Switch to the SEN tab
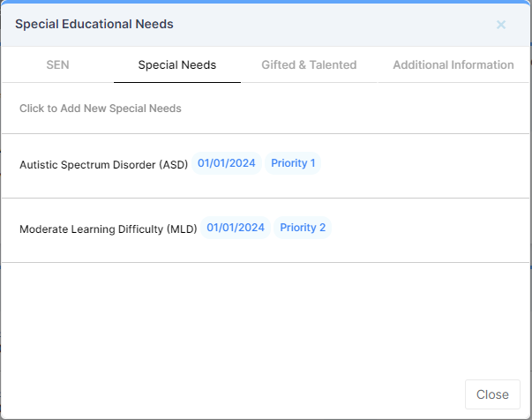This screenshot has height=420, width=532. tap(57, 64)
